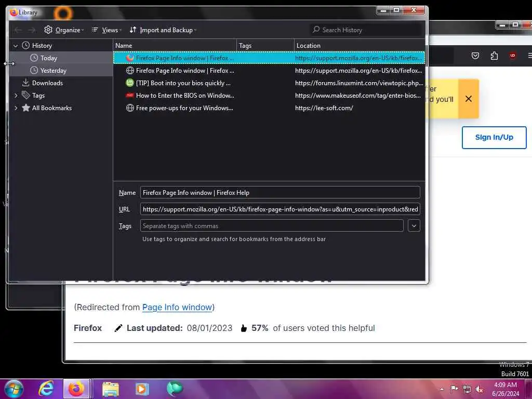Expand the All Bookmarks tree node
Screen dimensions: 532x399
pos(16,108)
